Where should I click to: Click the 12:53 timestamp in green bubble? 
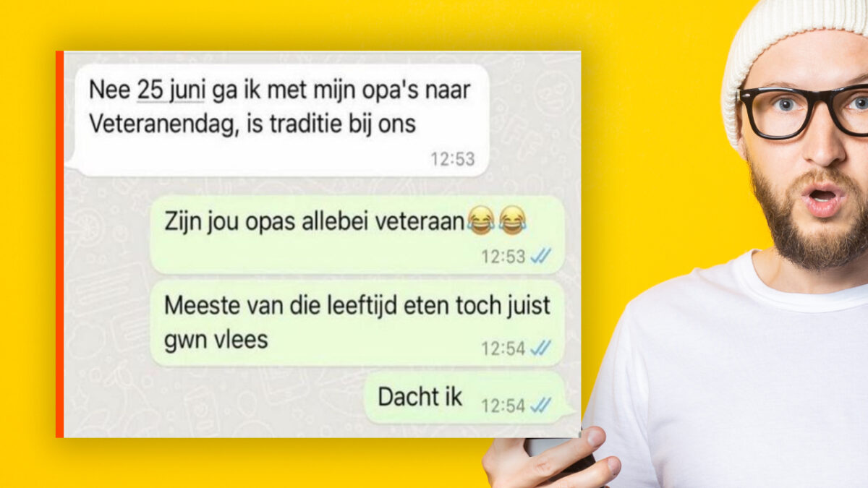coord(503,257)
